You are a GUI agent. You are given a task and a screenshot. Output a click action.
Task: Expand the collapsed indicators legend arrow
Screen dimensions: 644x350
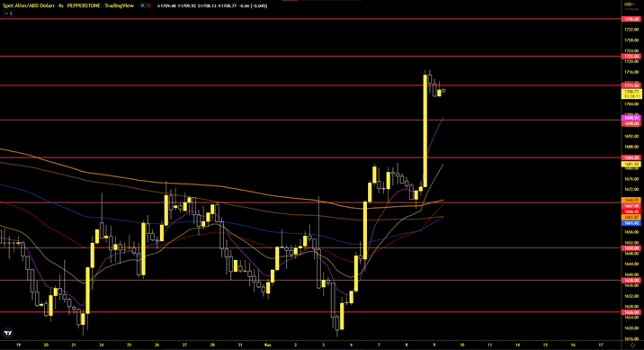pos(8,13)
